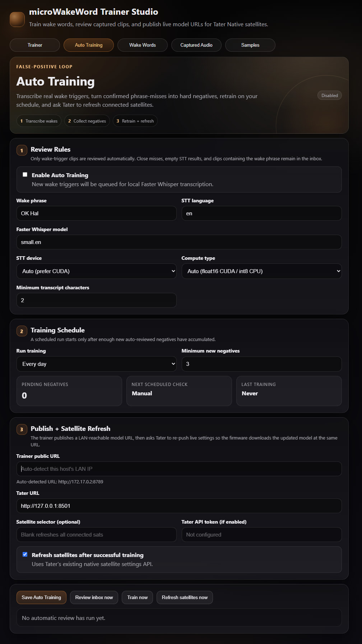The height and width of the screenshot is (644, 362).
Task: Open the Run training schedule dropdown
Action: (96, 364)
